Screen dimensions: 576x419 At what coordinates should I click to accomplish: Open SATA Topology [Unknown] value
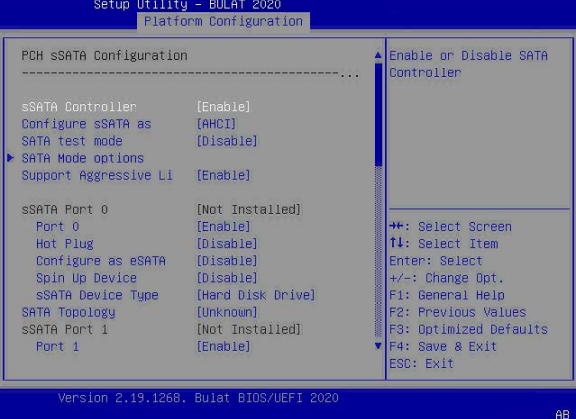[227, 313]
